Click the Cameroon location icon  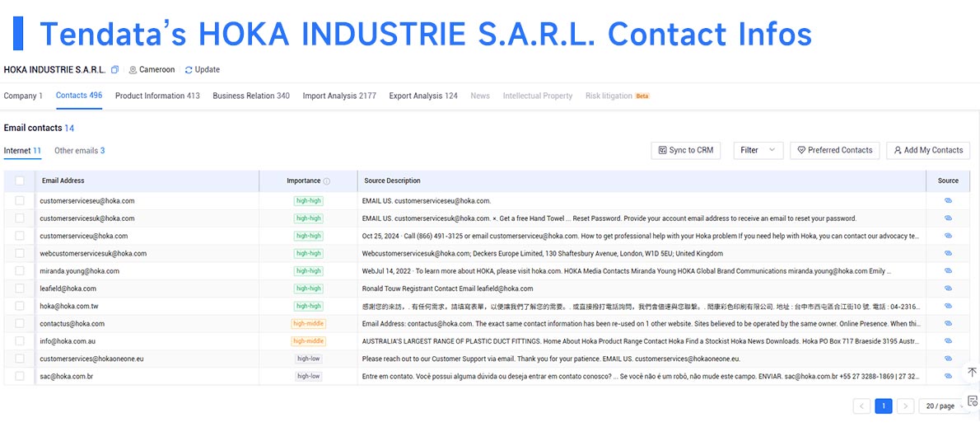(133, 70)
